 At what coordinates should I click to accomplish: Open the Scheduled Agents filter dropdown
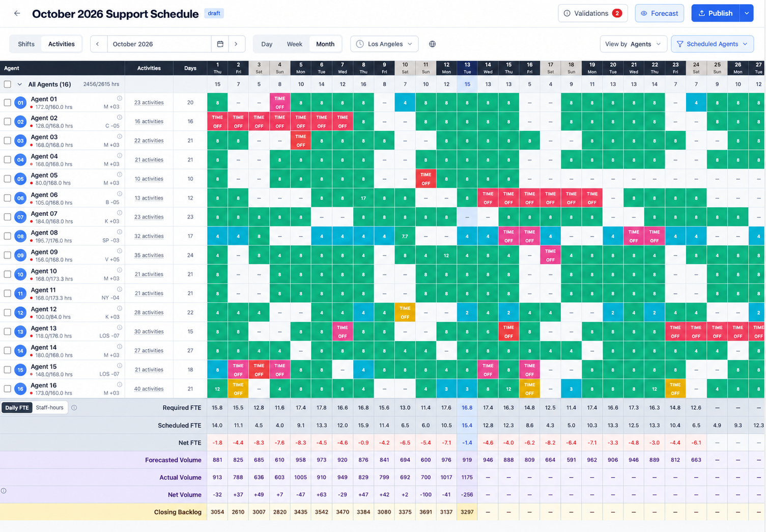point(712,44)
